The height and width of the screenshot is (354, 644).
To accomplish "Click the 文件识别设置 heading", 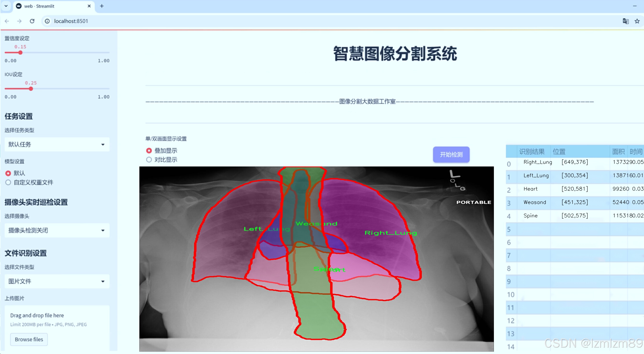I will 26,253.
